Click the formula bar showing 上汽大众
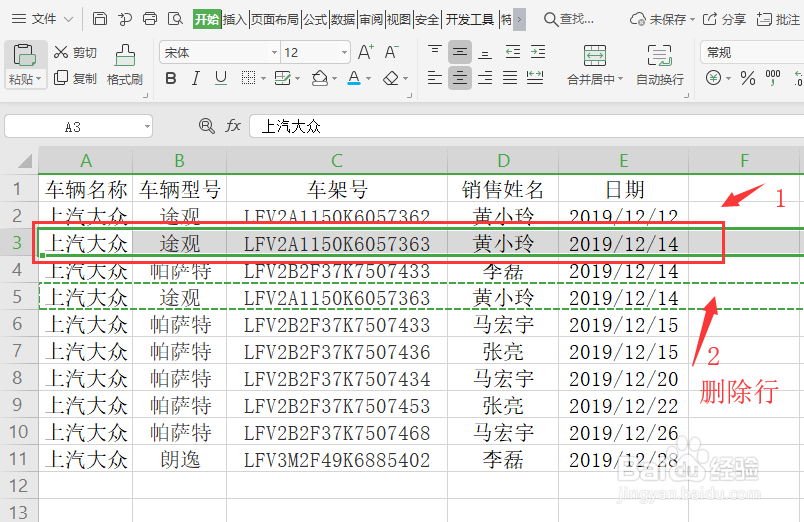Viewport: 804px width, 522px height. click(527, 126)
